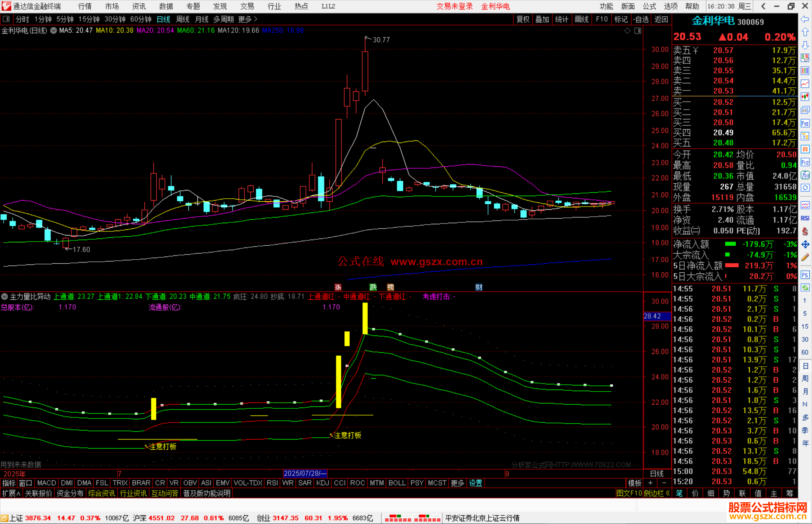
Task: Select the KDJ indicator tab
Action: click(323, 483)
